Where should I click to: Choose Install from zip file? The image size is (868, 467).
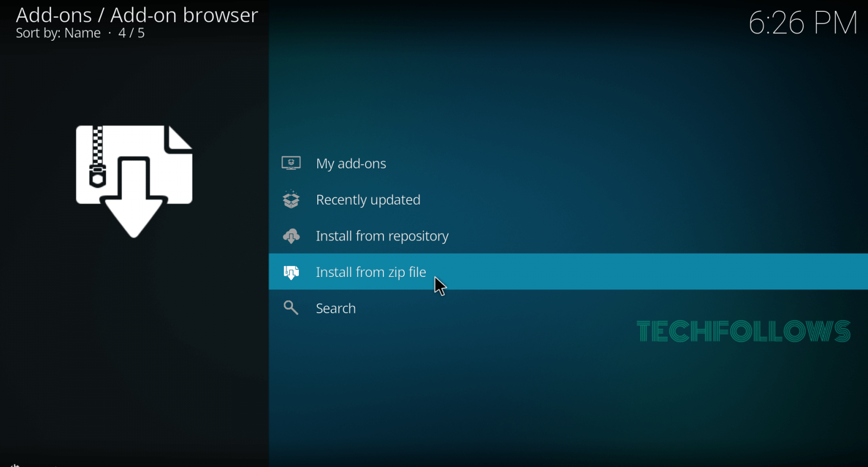pos(568,272)
